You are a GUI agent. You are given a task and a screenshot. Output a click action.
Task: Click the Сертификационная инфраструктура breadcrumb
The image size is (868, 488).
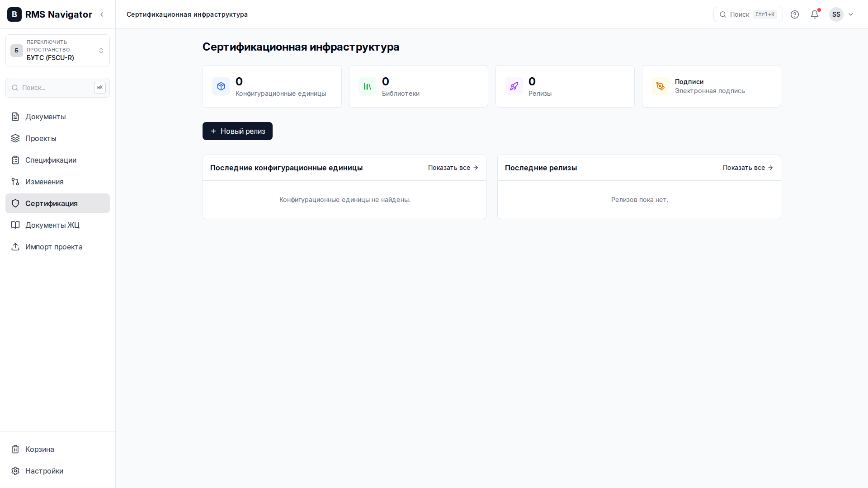coord(187,14)
